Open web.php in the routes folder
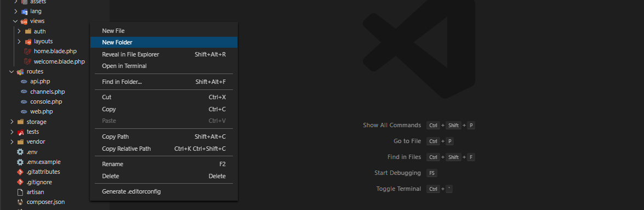Image resolution: width=644 pixels, height=210 pixels. click(42, 111)
